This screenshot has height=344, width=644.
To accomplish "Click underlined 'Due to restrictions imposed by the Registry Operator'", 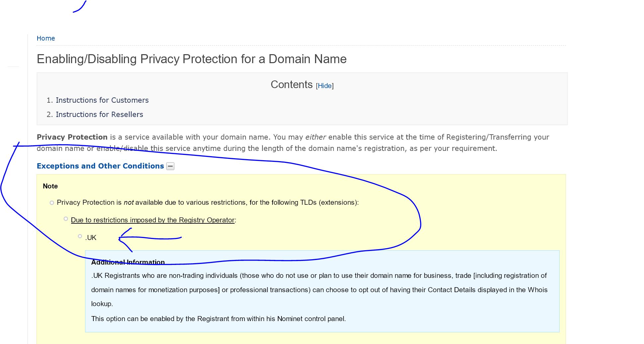I will [153, 220].
